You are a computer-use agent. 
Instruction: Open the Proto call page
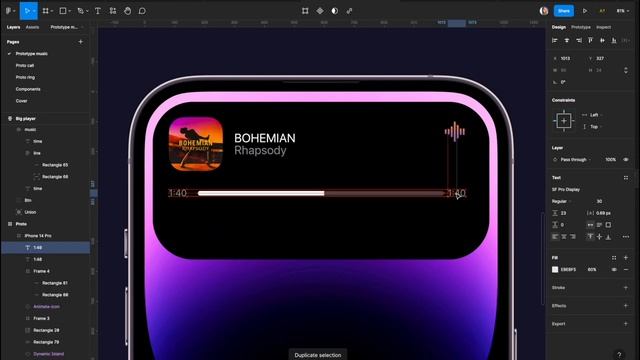click(x=25, y=65)
